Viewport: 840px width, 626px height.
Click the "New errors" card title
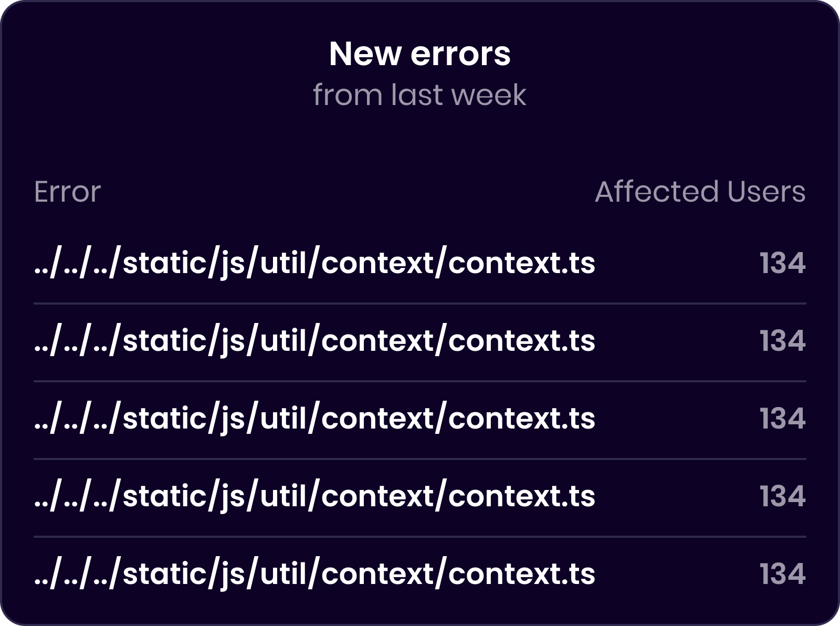click(419, 54)
